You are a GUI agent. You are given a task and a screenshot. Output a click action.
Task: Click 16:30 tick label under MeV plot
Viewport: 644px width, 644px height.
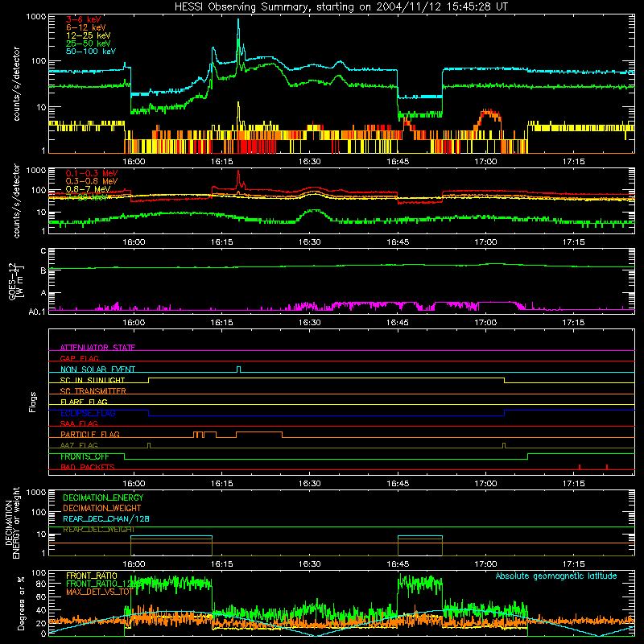pos(310,242)
